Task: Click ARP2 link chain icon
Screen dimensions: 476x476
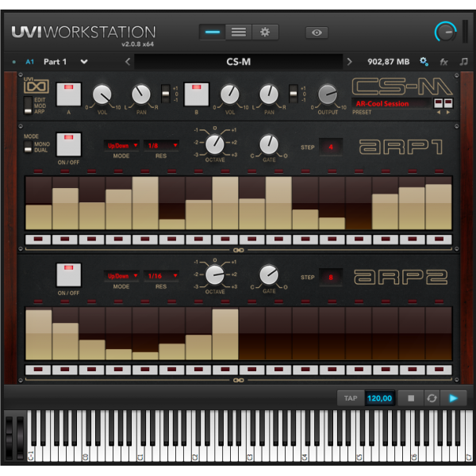Action: pyautogui.click(x=239, y=380)
